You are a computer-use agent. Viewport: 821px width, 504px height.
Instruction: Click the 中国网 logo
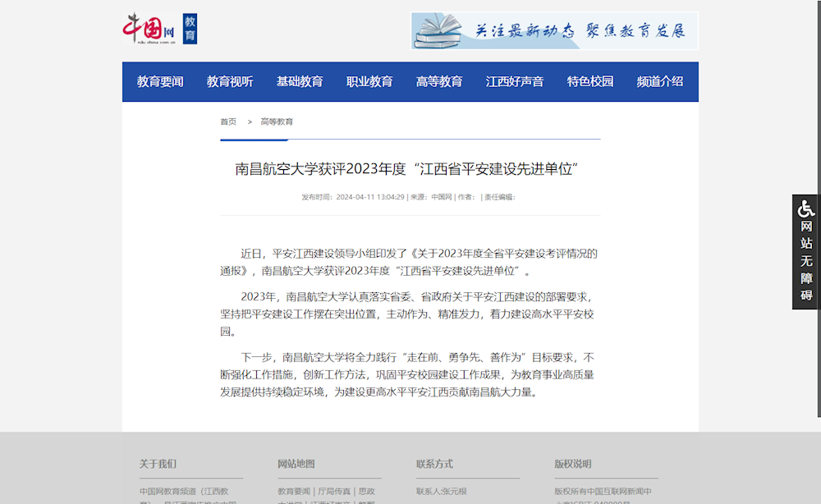click(x=149, y=29)
